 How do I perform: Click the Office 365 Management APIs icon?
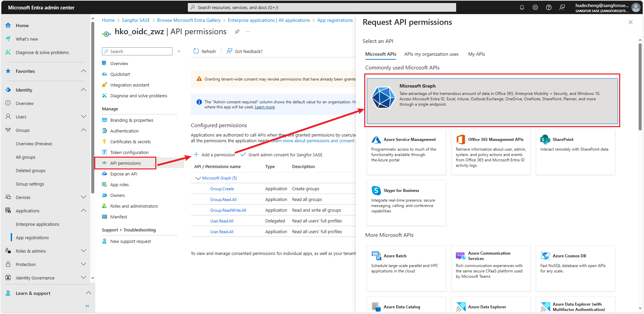[x=461, y=140]
